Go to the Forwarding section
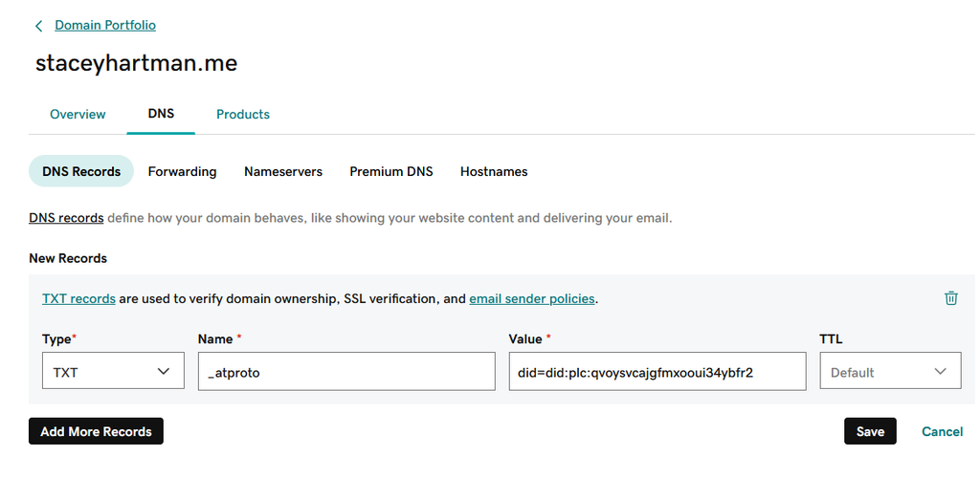Viewport: 980px width, 479px height. [x=182, y=172]
